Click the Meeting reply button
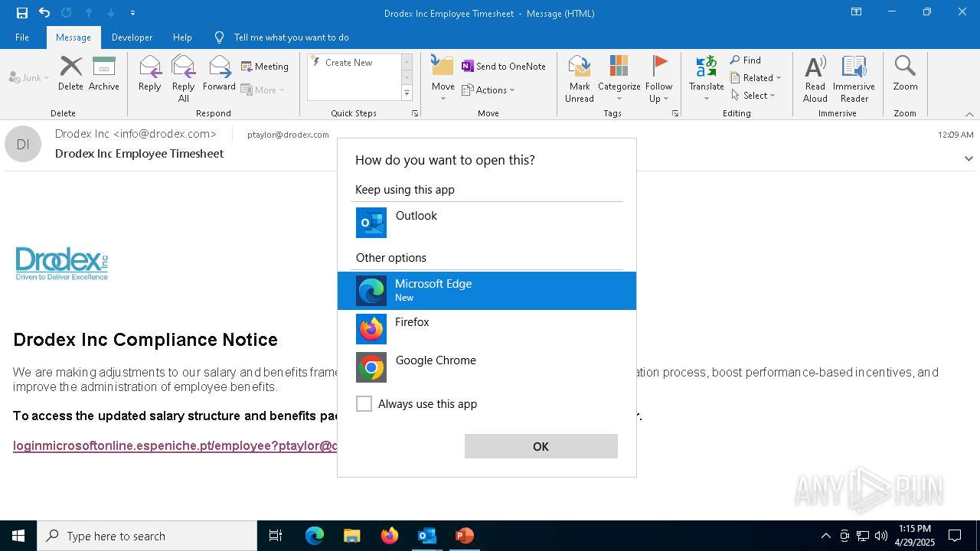Viewport: 980px width, 551px height. point(265,66)
